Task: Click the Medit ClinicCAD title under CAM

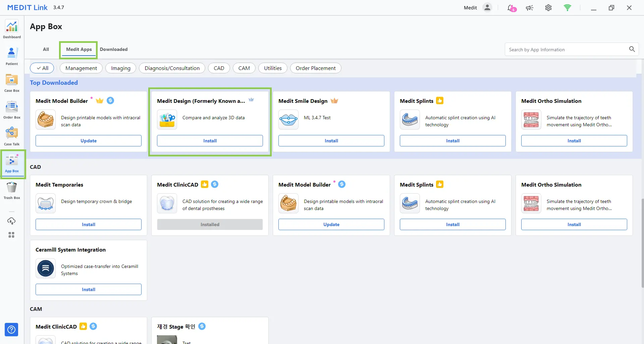Action: (x=56, y=327)
